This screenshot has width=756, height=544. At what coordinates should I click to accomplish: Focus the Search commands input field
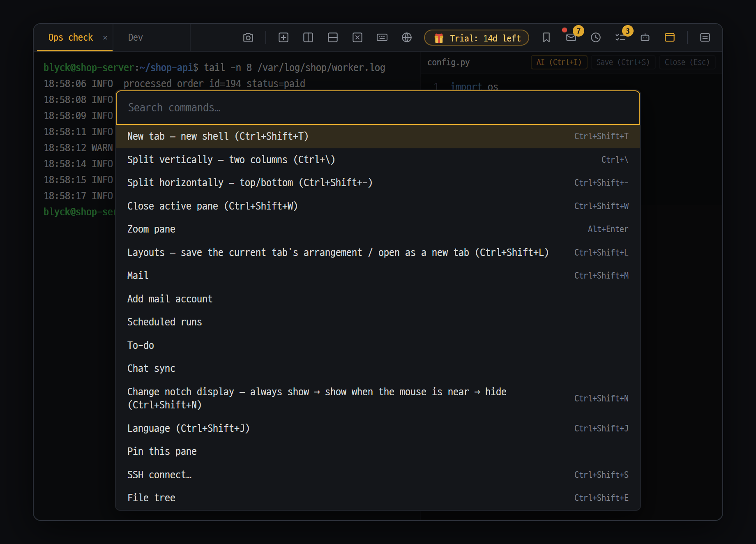378,108
